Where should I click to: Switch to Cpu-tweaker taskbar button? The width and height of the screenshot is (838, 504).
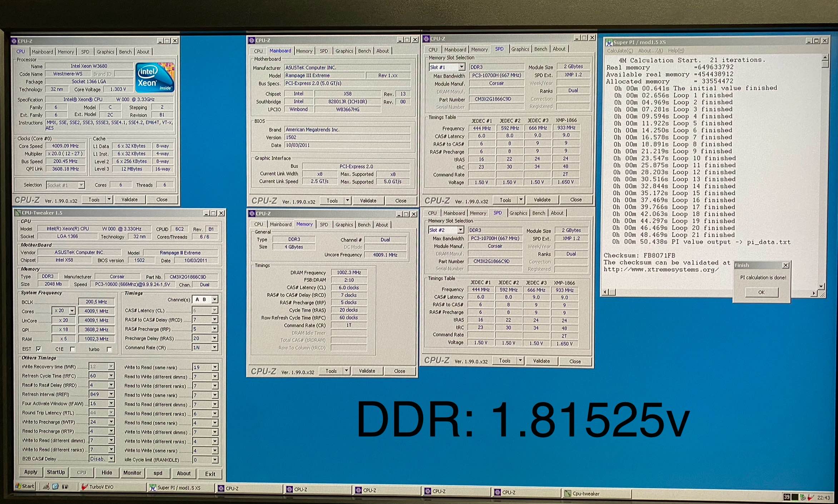click(x=597, y=493)
